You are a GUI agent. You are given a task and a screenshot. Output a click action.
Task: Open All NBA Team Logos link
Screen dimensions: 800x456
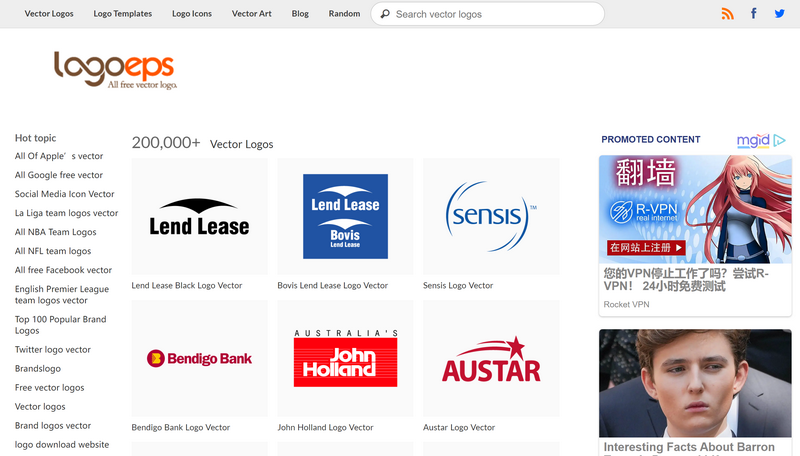pos(56,232)
